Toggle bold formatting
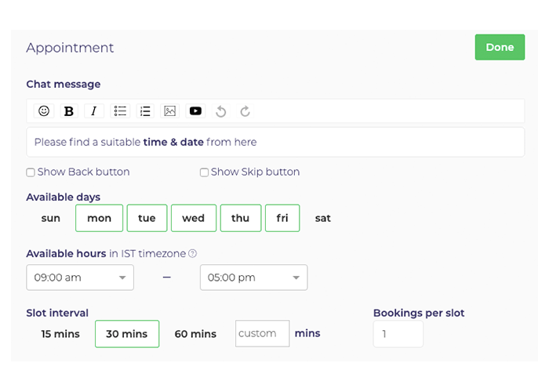 [x=69, y=111]
